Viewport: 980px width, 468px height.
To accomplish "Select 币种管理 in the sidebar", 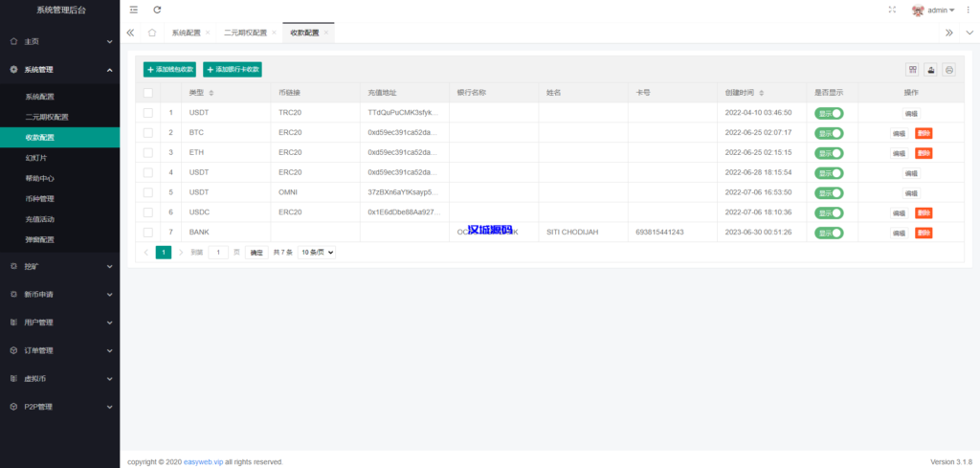I will [39, 199].
